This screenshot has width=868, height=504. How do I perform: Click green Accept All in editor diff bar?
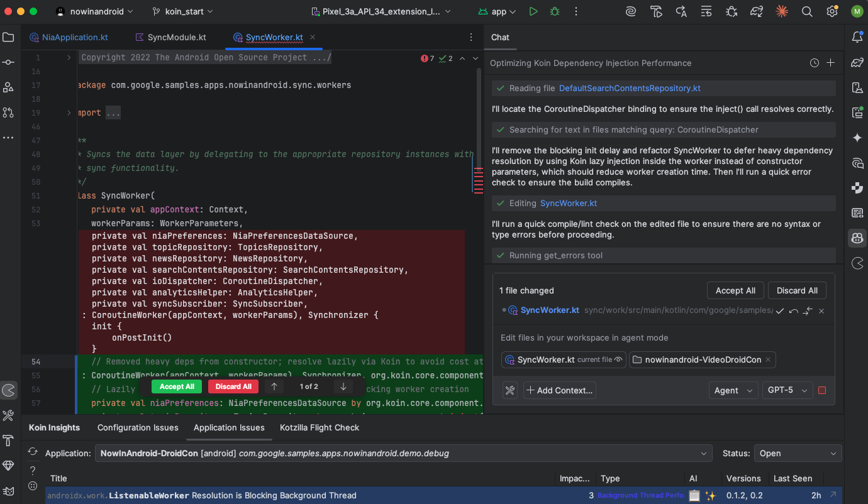click(177, 386)
